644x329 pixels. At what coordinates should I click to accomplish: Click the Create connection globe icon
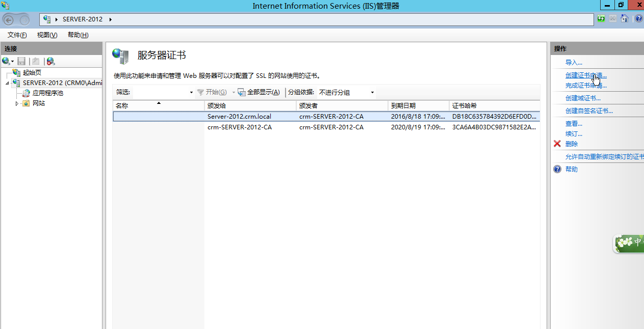coord(6,61)
